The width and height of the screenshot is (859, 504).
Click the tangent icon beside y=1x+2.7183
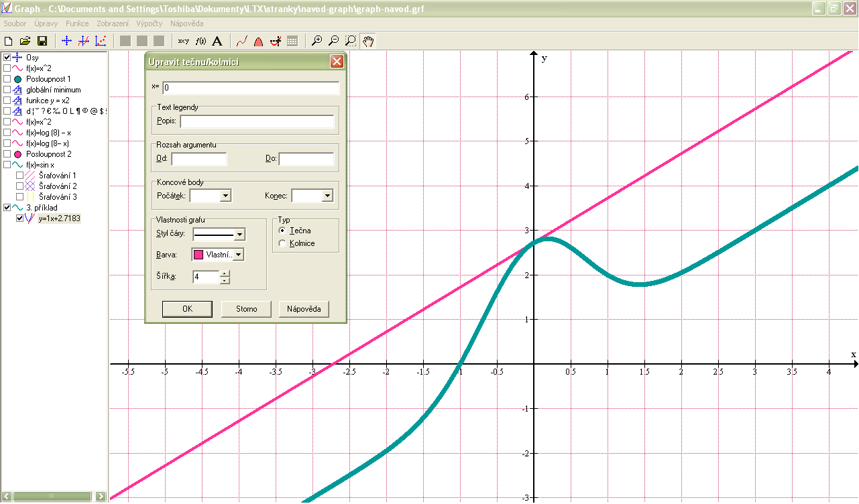pyautogui.click(x=30, y=218)
